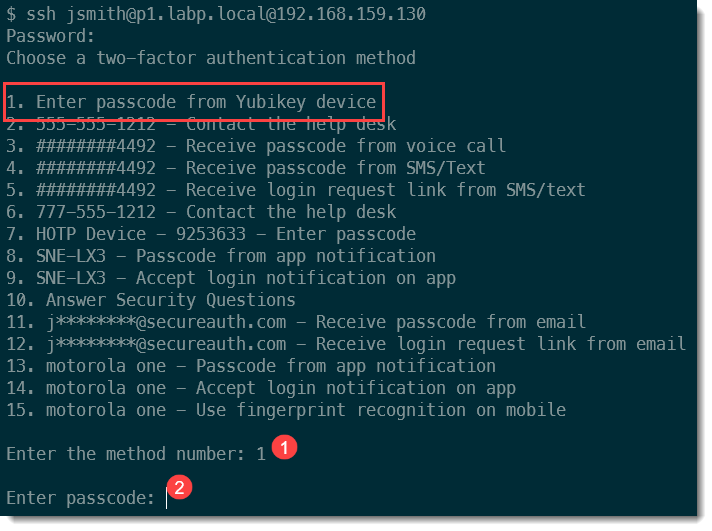712x531 pixels.
Task: Select motorola one Passcode from app notification
Action: point(251,366)
